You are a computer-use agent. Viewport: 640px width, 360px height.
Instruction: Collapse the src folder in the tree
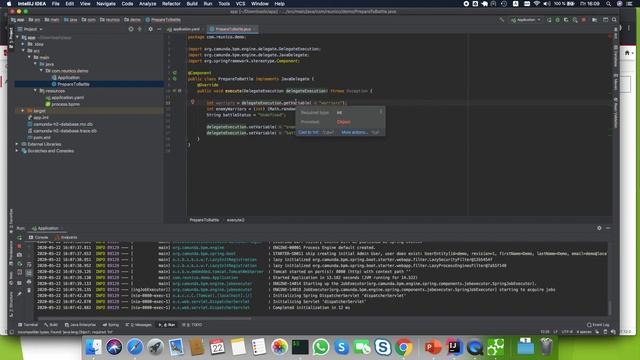click(23, 51)
